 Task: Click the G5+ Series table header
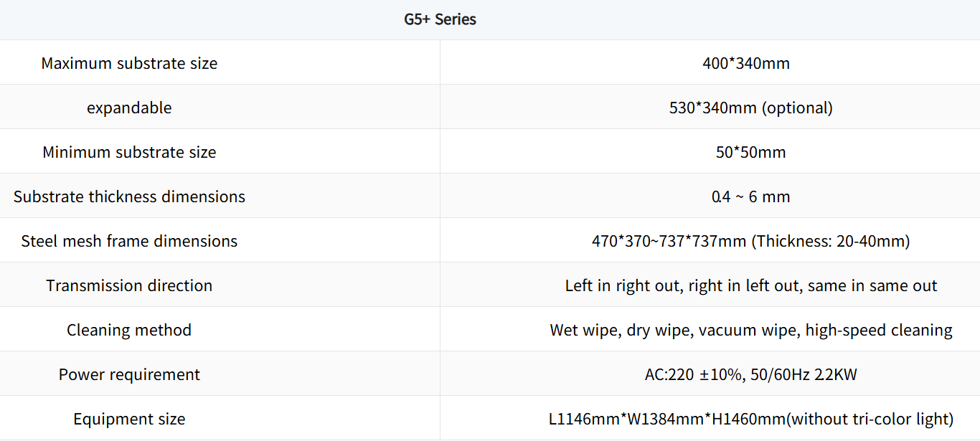pyautogui.click(x=440, y=19)
